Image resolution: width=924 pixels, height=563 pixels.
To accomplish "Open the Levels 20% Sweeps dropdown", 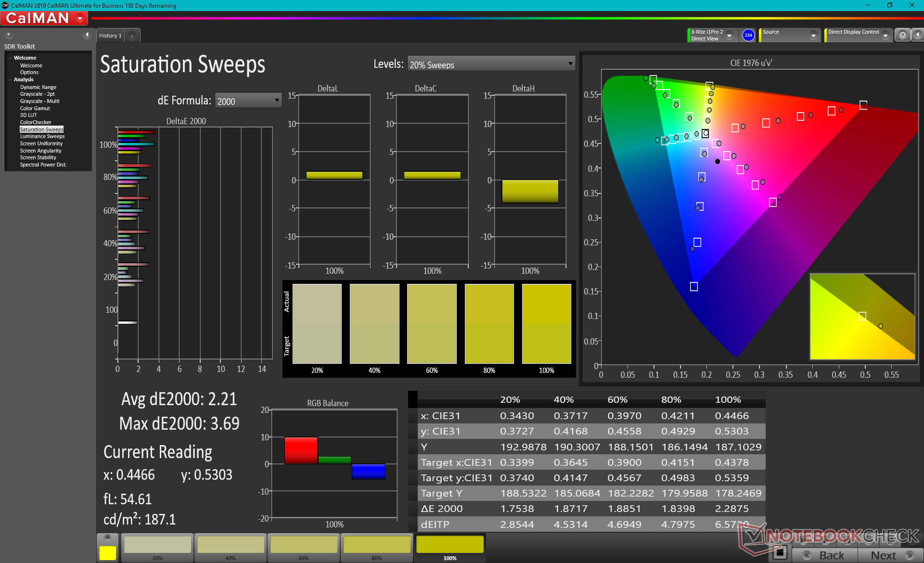I will (491, 64).
